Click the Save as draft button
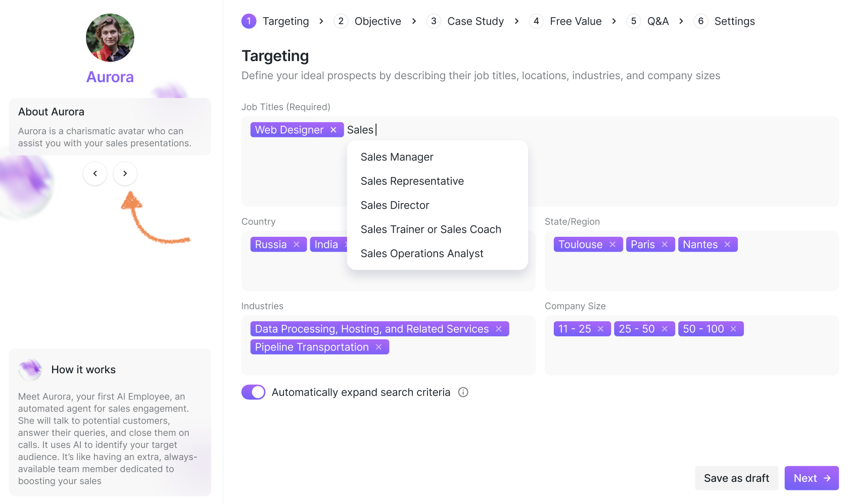The width and height of the screenshot is (853, 504). click(x=736, y=478)
